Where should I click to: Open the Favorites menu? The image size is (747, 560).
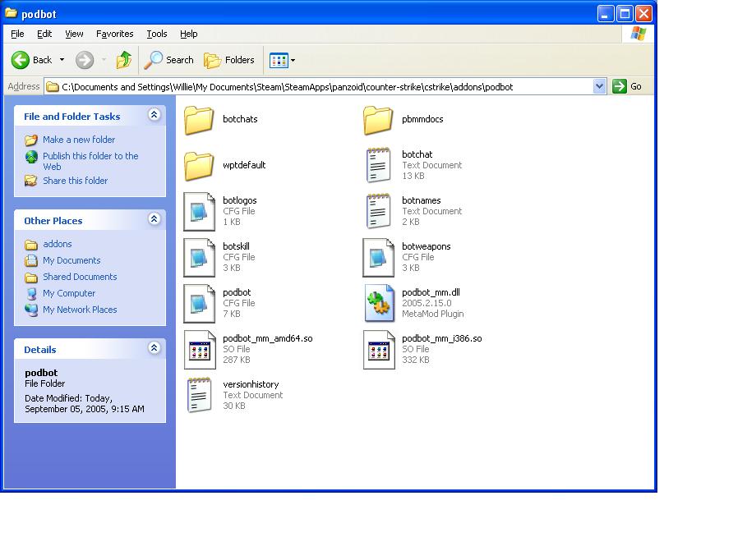coord(114,34)
